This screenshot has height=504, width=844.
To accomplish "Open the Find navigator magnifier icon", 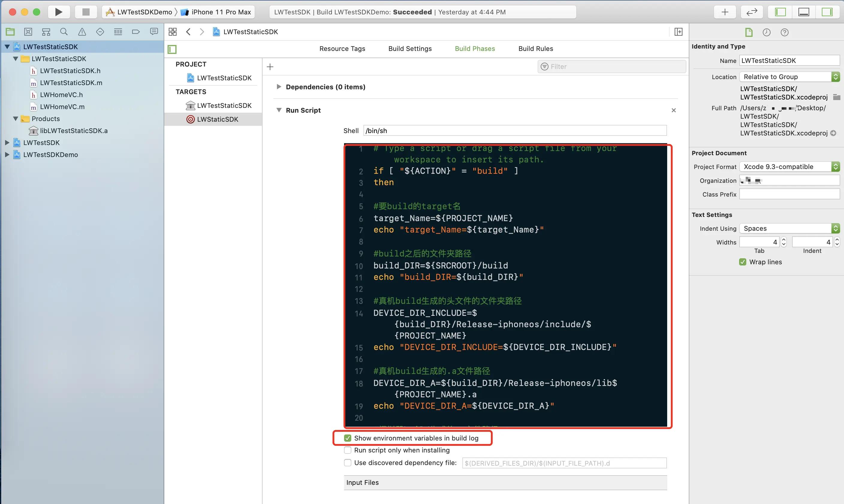I will click(64, 32).
